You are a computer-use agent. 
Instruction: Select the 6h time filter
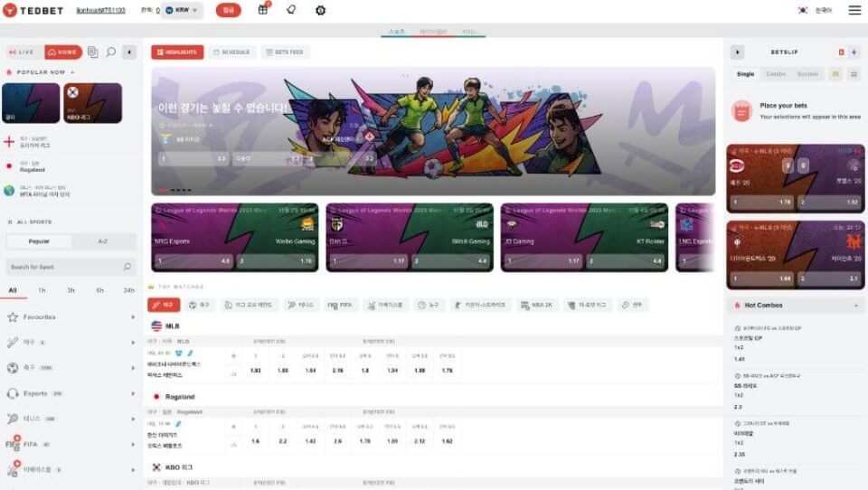point(99,290)
